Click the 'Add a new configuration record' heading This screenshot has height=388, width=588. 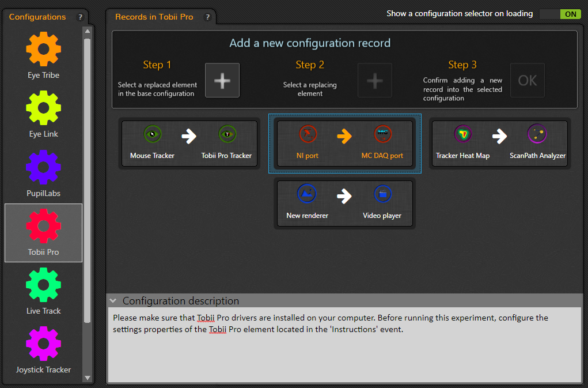point(310,43)
